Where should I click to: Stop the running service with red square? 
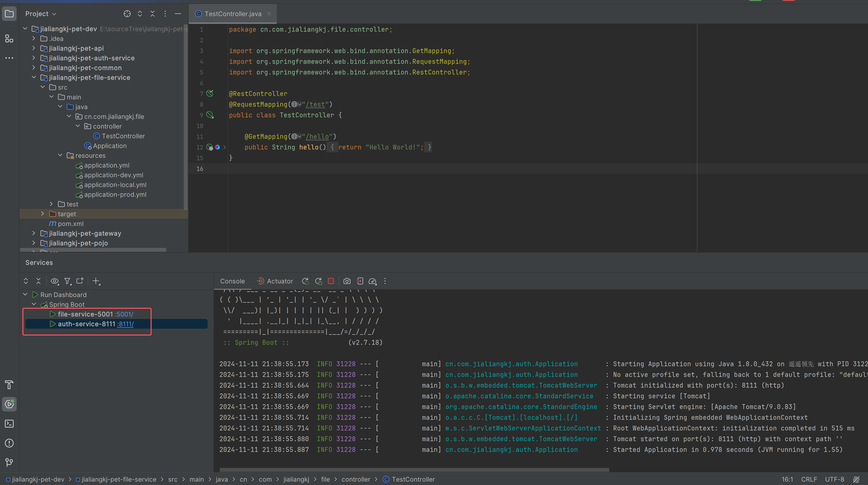click(x=331, y=281)
